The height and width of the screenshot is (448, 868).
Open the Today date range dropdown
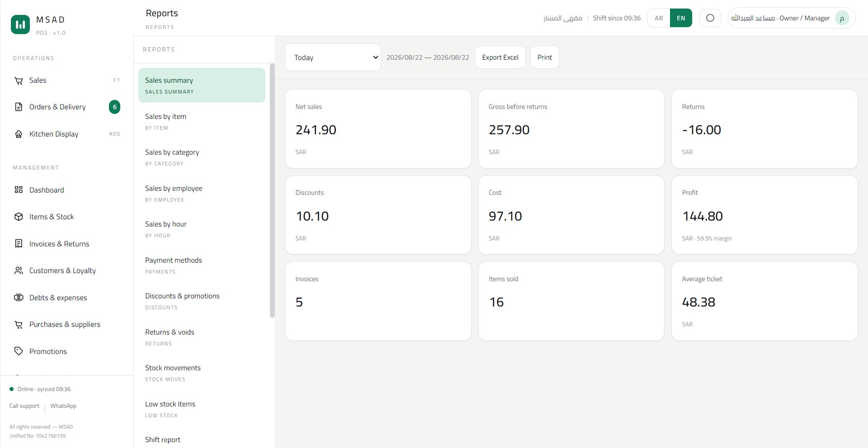tap(333, 57)
